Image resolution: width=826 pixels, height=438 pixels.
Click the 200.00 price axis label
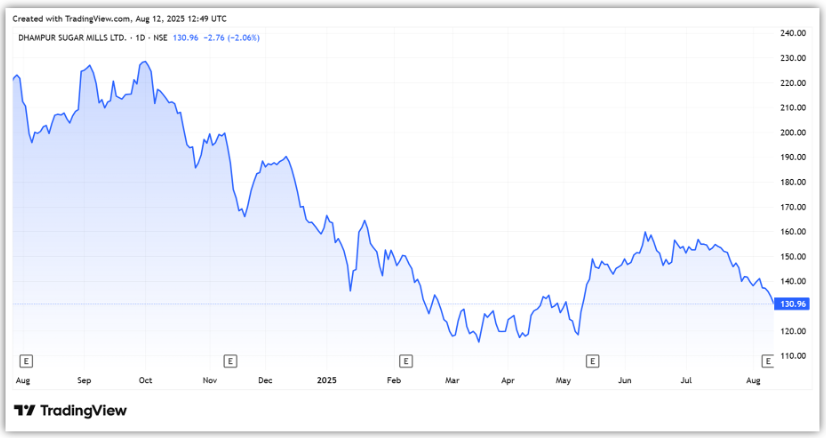(793, 132)
